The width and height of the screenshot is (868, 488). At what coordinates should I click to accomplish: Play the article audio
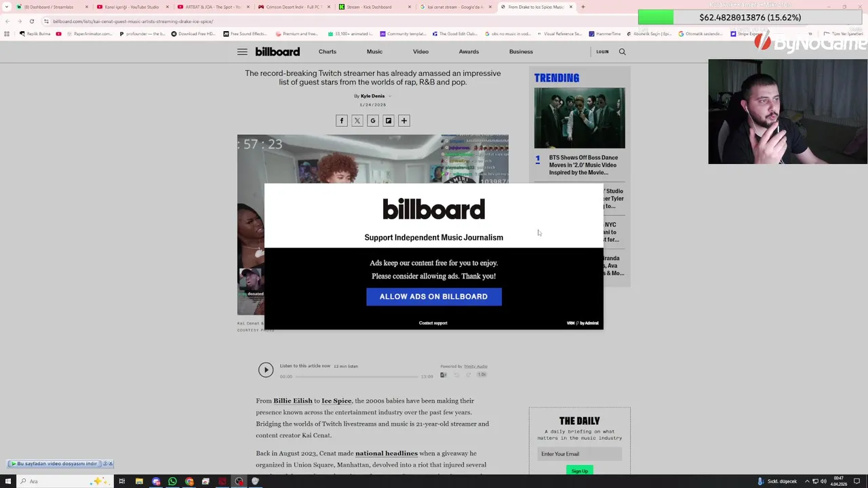[266, 369]
